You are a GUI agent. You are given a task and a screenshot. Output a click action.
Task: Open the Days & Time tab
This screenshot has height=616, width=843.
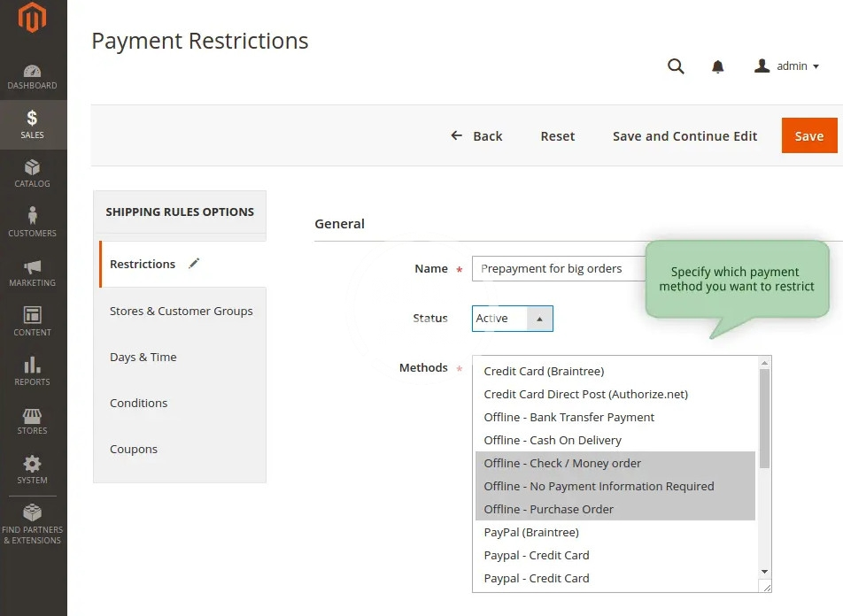143,357
